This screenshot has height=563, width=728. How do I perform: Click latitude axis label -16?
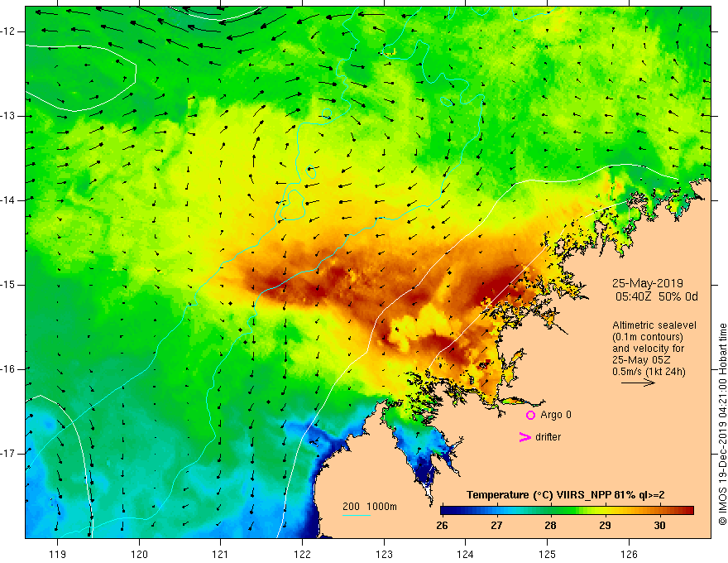tap(8, 369)
